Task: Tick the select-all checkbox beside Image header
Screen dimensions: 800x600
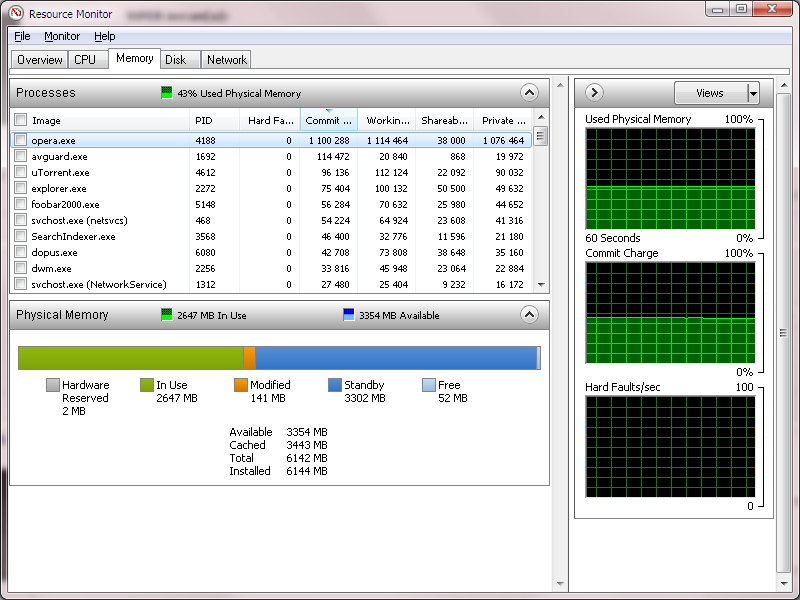Action: (x=20, y=120)
